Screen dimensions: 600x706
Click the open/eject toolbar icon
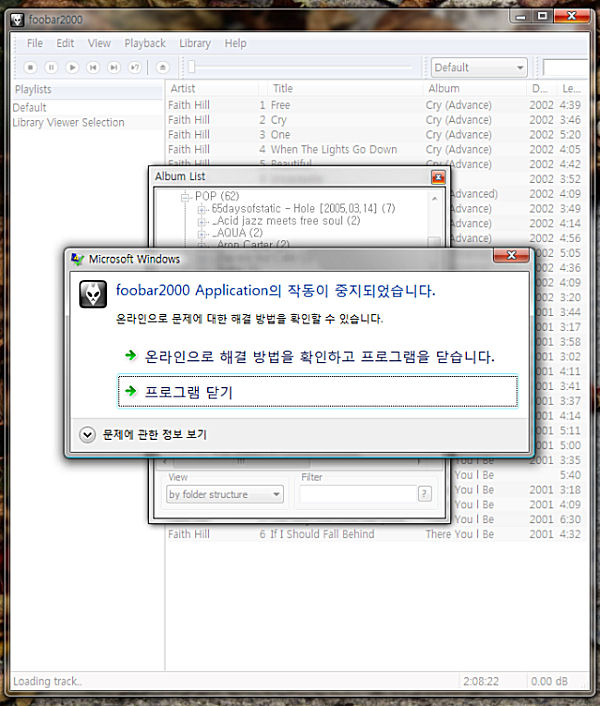[162, 68]
